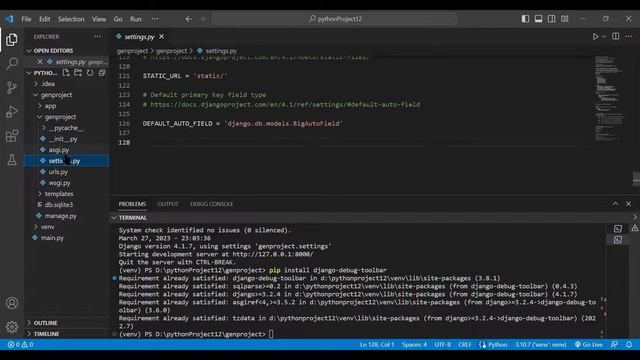Close settings.py in Open Editors

[x=40, y=62]
